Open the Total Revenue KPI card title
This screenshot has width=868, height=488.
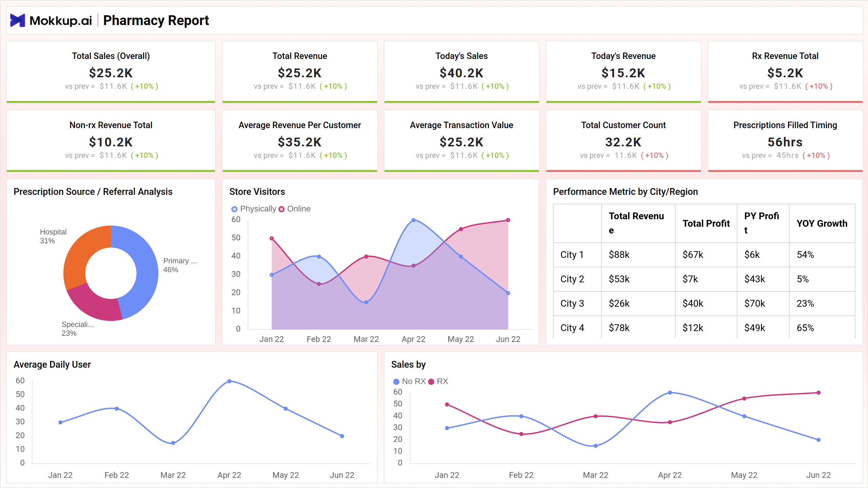300,56
